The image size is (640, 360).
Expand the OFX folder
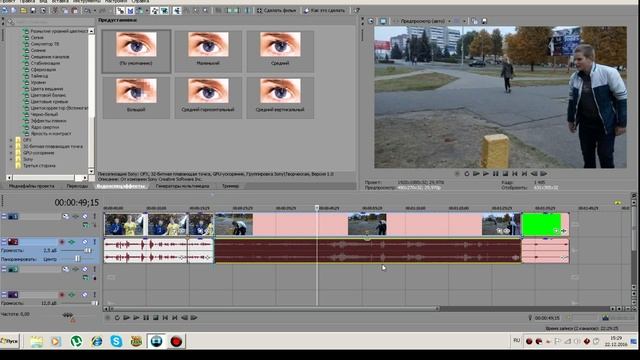pos(11,140)
